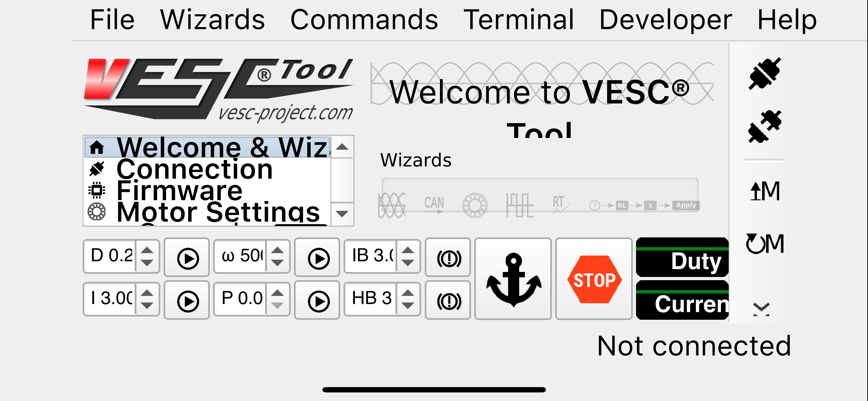Open the Terminal menu
Screen dimensions: 868x401
518,20
